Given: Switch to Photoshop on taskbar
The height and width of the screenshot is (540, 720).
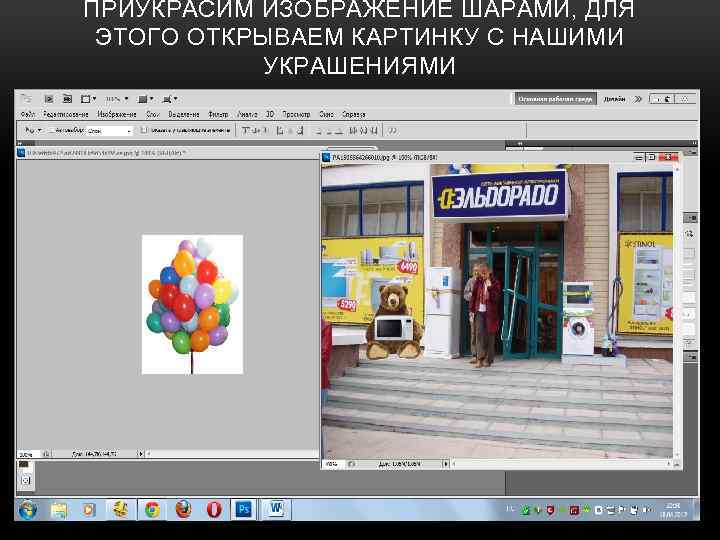Looking at the screenshot, I should (244, 510).
